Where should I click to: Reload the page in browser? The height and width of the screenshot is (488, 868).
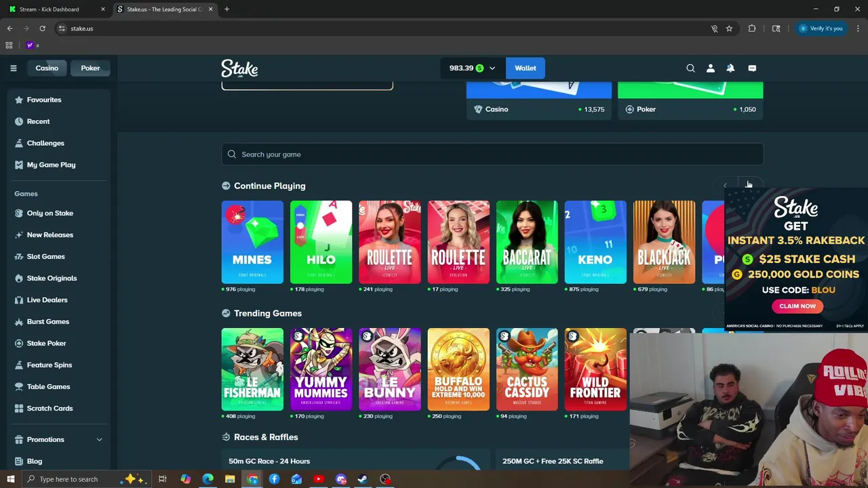pos(42,28)
